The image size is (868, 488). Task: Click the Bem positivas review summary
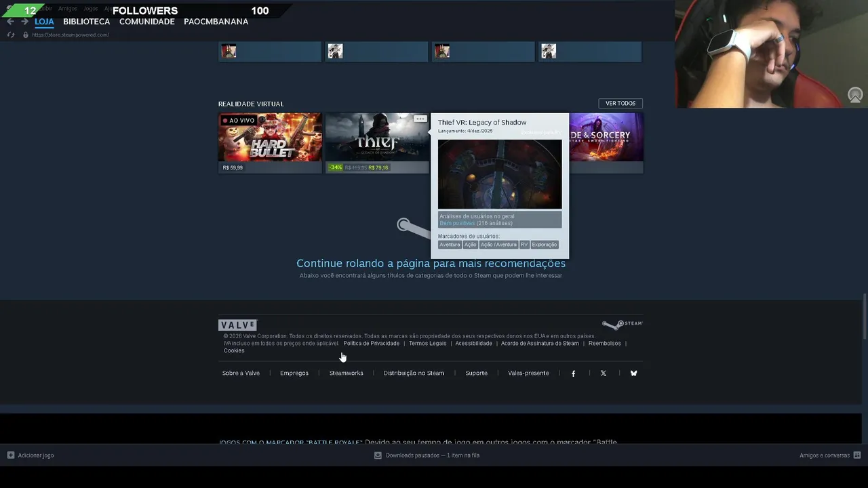point(457,223)
